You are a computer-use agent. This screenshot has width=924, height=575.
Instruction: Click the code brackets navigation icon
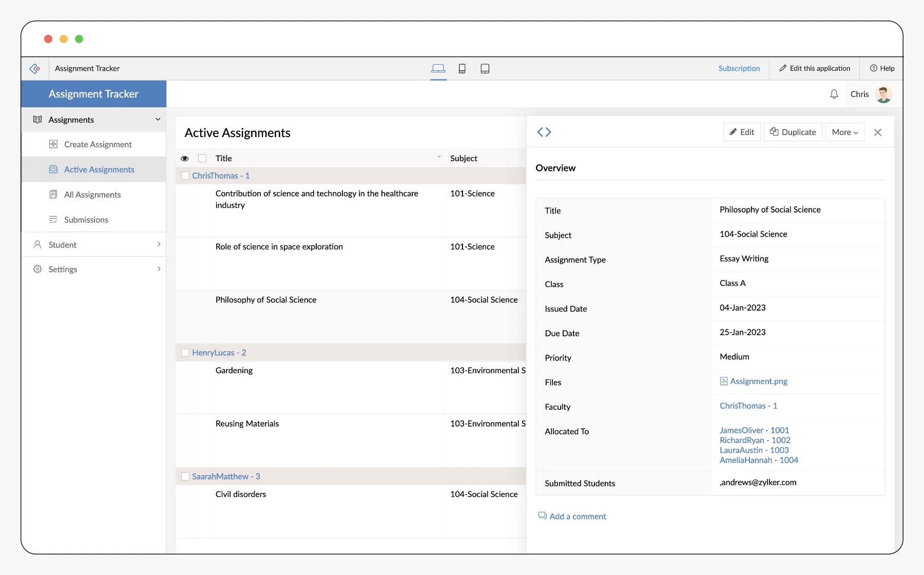544,132
